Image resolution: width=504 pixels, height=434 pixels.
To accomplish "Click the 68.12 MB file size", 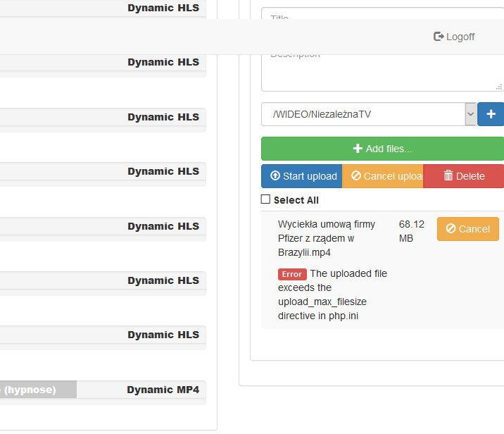I will pyautogui.click(x=411, y=231).
